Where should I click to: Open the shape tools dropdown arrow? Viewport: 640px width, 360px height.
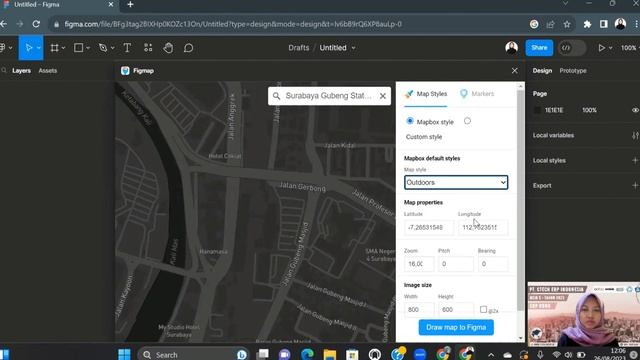click(88, 48)
